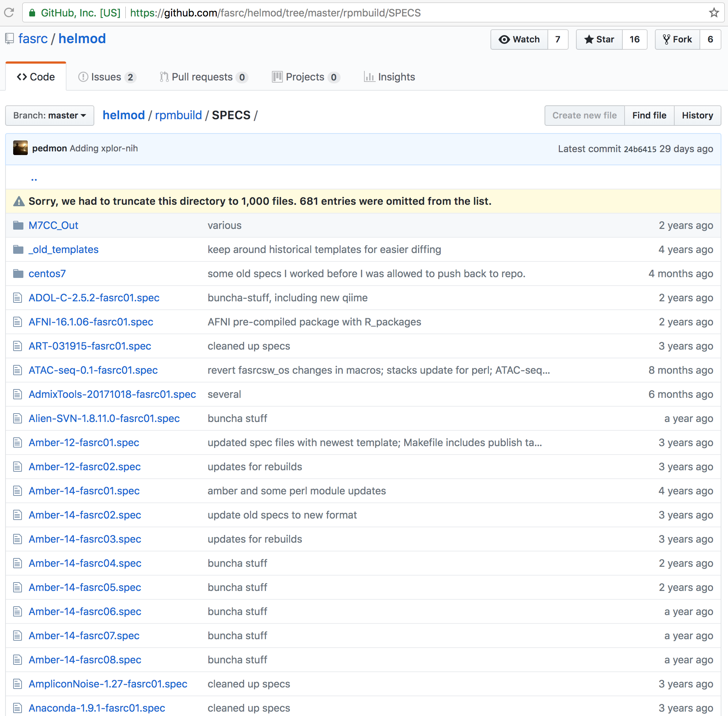The width and height of the screenshot is (728, 716).
Task: Open the Pull requests tab
Action: tap(203, 77)
